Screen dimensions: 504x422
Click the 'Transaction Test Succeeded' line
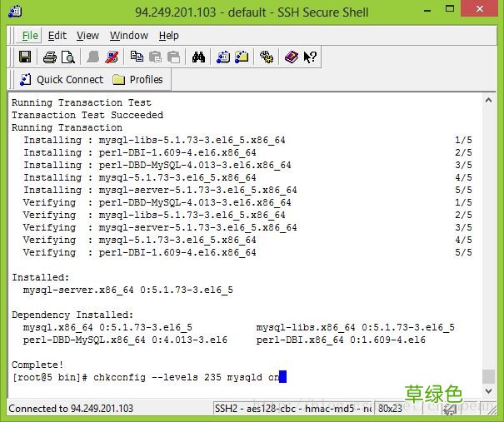click(87, 115)
